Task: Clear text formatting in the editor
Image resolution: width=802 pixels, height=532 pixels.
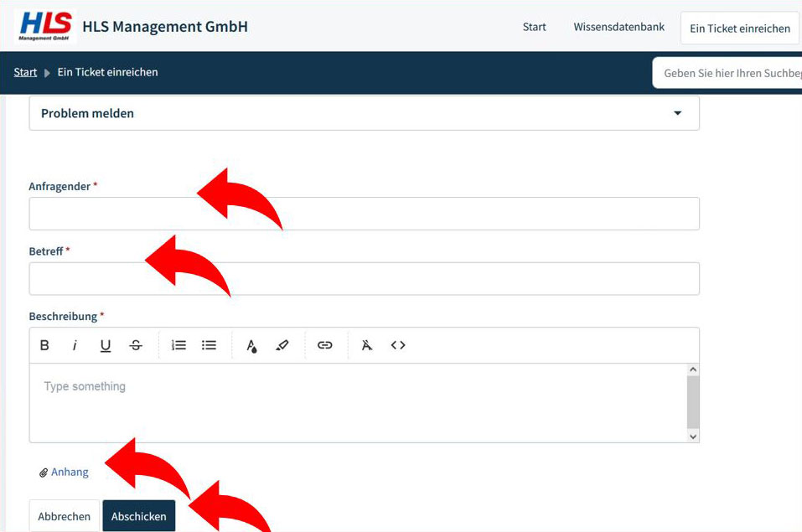Action: tap(367, 345)
